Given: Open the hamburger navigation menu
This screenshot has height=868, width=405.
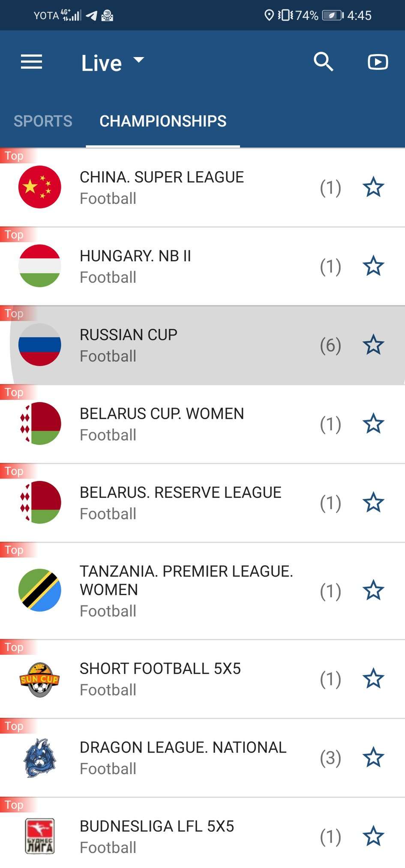Looking at the screenshot, I should coord(32,62).
